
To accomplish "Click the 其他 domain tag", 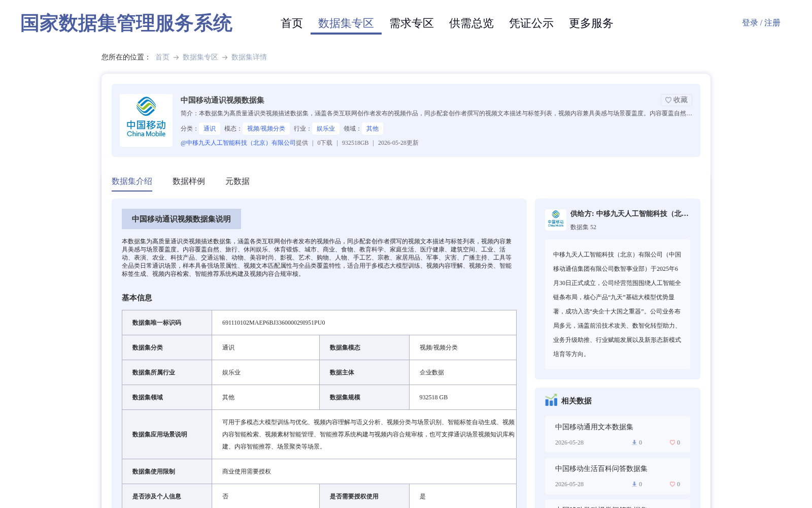I will (x=373, y=129).
